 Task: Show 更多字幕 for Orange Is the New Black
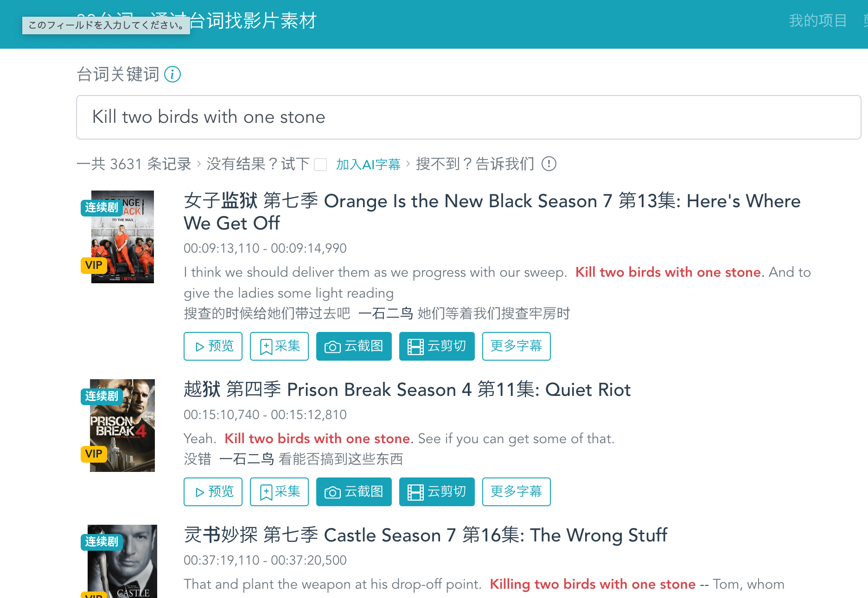[x=516, y=346]
